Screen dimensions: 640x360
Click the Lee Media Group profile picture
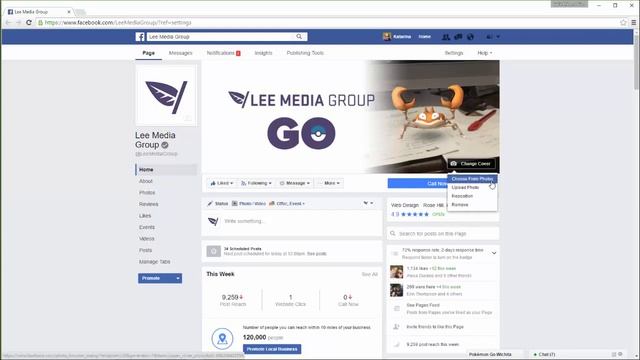coord(166,96)
